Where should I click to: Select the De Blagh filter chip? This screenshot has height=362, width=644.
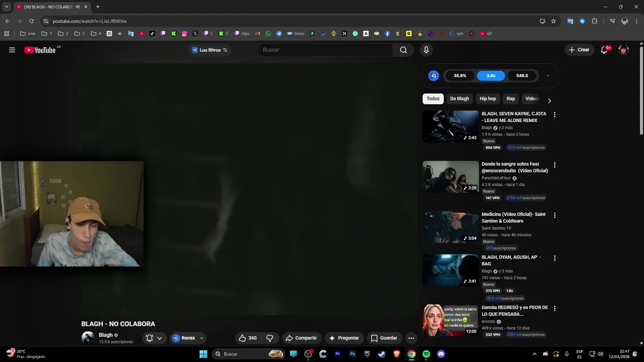pos(459,99)
